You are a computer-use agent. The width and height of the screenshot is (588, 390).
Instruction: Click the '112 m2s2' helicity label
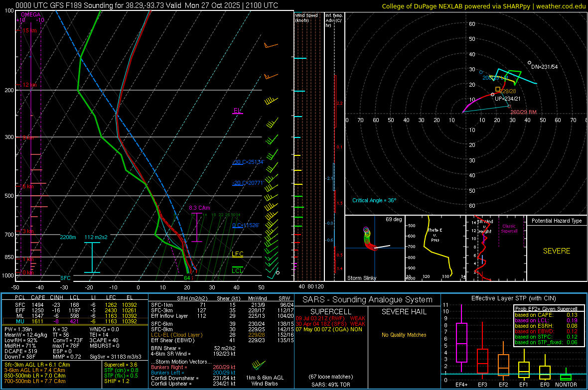(96, 238)
